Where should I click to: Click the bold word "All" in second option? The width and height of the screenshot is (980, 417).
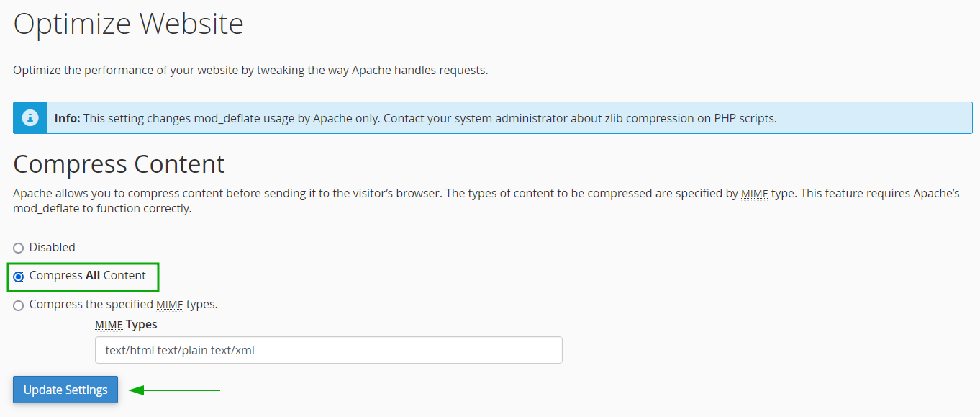pyautogui.click(x=93, y=275)
